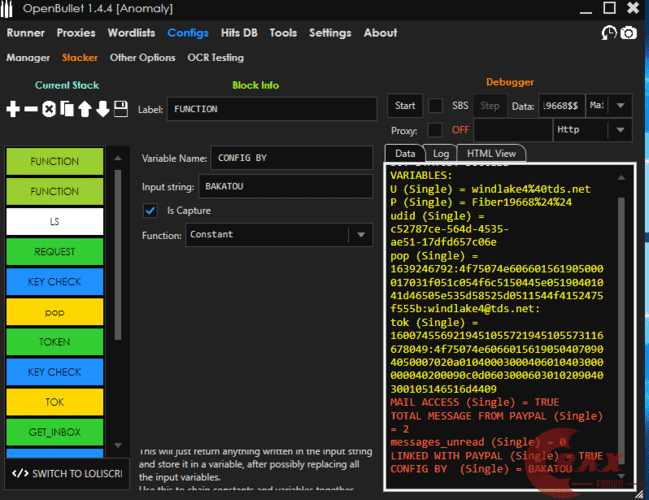Expand the Http proxy type dropdown

pyautogui.click(x=621, y=130)
